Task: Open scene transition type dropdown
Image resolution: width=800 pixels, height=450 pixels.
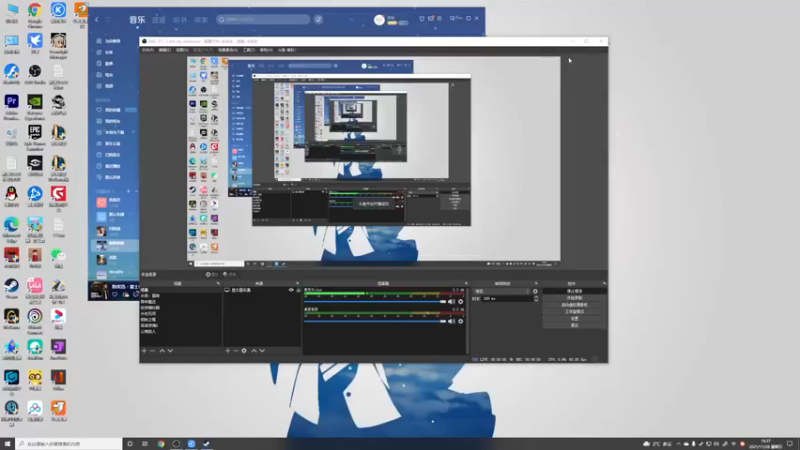Action: 502,291
